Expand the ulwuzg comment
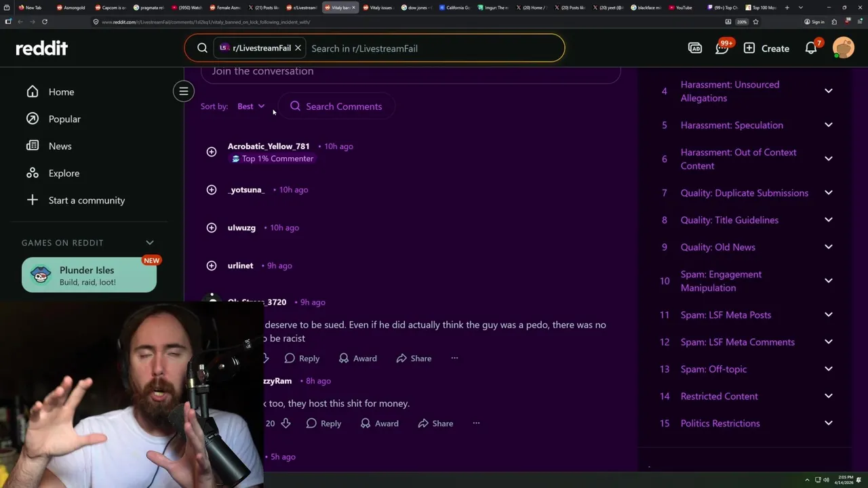Screen dimensions: 868x488 [x=212, y=228]
